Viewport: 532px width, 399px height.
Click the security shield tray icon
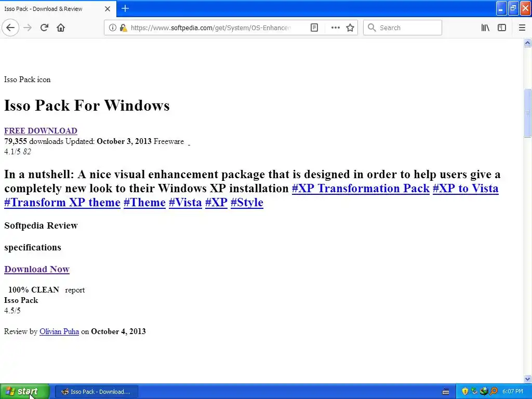(x=465, y=391)
